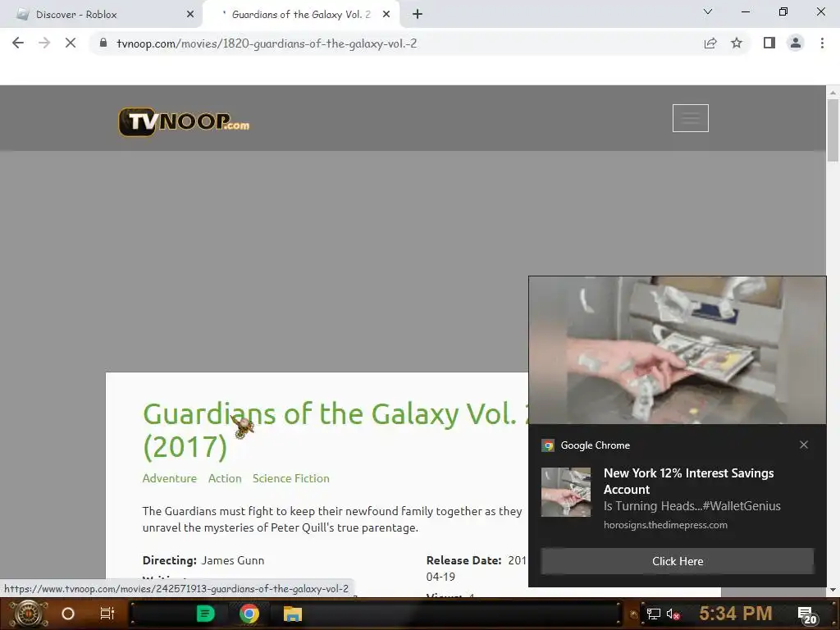Open the Chrome three-dot menu

822,43
